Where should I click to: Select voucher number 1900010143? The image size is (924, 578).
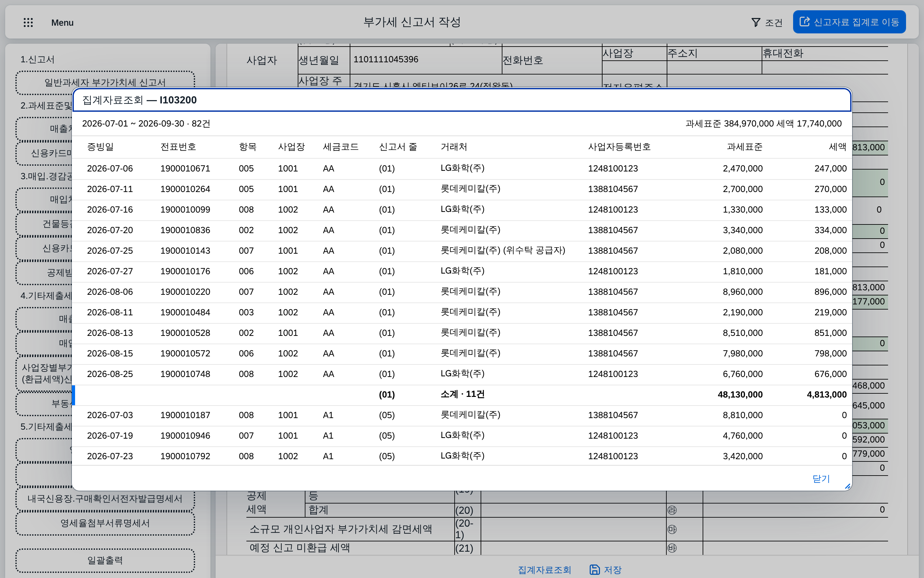185,251
